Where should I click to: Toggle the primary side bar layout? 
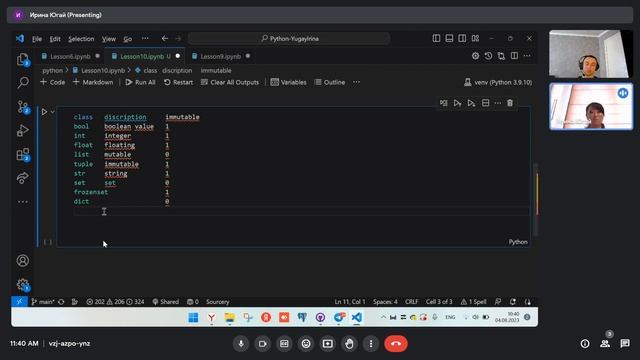click(436, 38)
